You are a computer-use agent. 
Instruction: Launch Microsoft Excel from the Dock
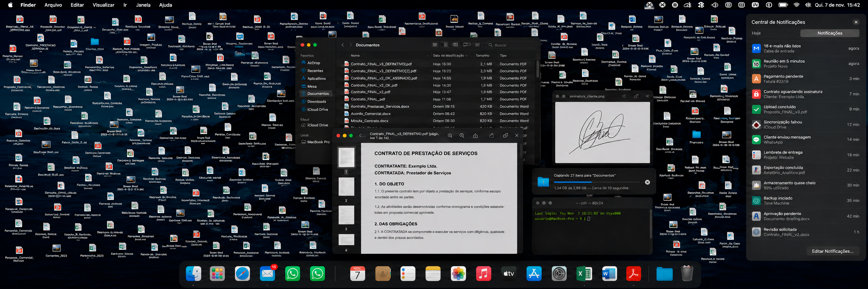(584, 274)
